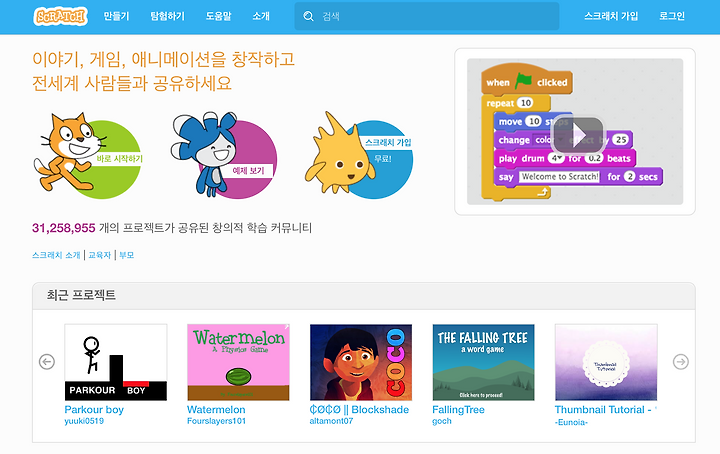The image size is (720, 454).
Task: Open the 만들기 menu item
Action: (x=116, y=17)
